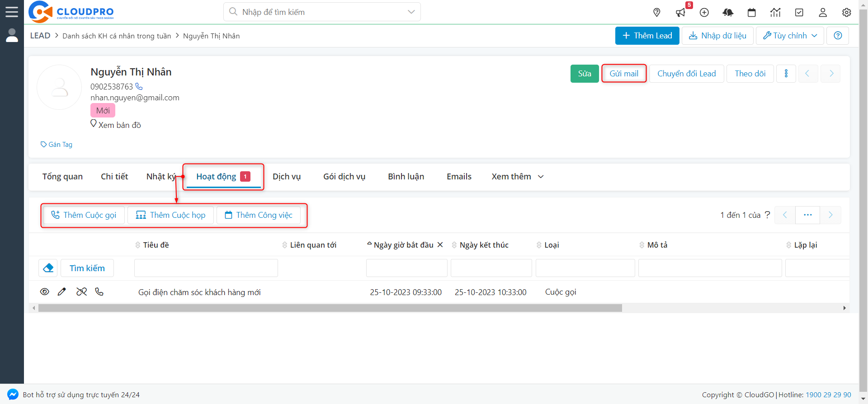
Task: Click the phone icon in activity row
Action: click(99, 292)
